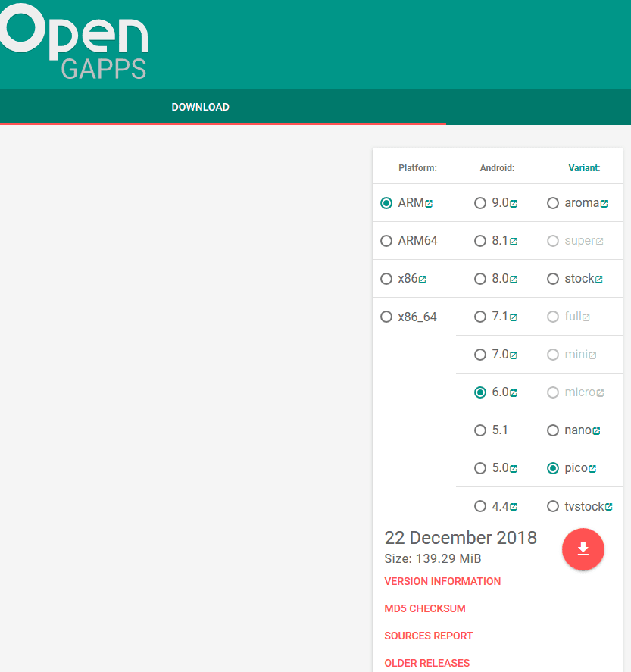
Task: Follow the info link icon next to 8.1
Action: click(x=513, y=241)
